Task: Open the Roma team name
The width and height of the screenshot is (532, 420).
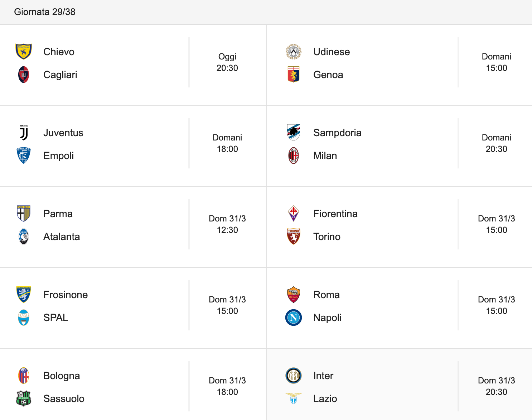Action: [327, 295]
